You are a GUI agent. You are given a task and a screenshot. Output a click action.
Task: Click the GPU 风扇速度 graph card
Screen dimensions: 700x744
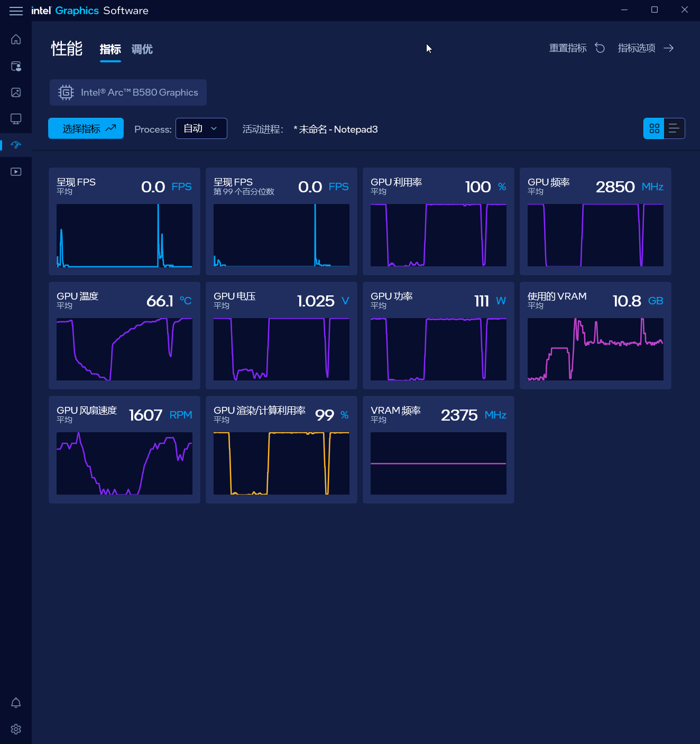(124, 450)
